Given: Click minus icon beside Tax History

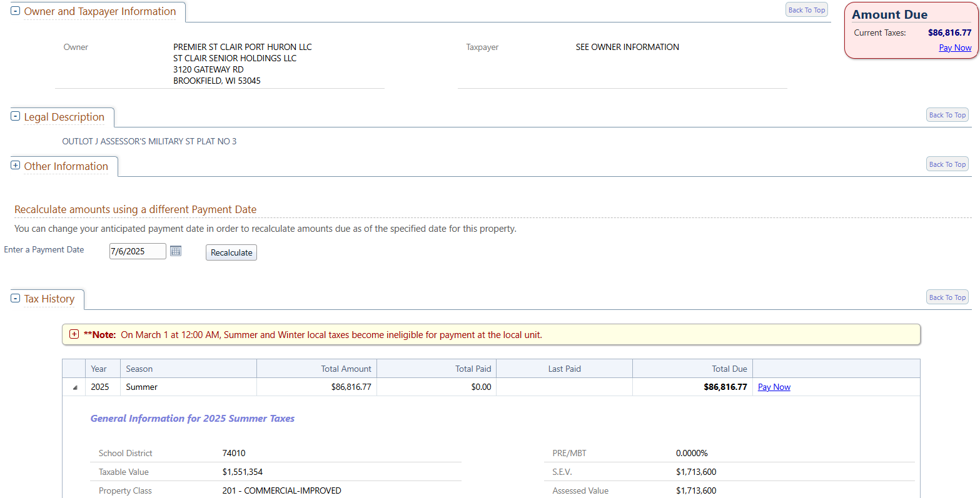Looking at the screenshot, I should point(16,298).
